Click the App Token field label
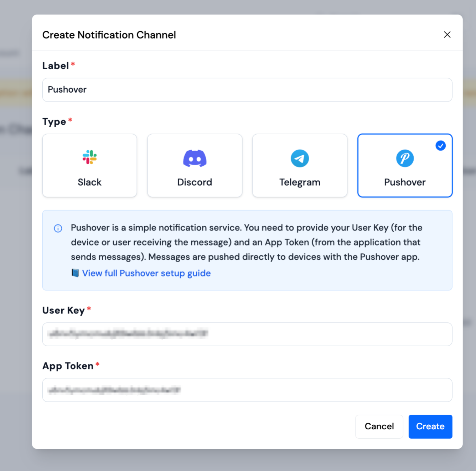476x471 pixels. pos(68,366)
